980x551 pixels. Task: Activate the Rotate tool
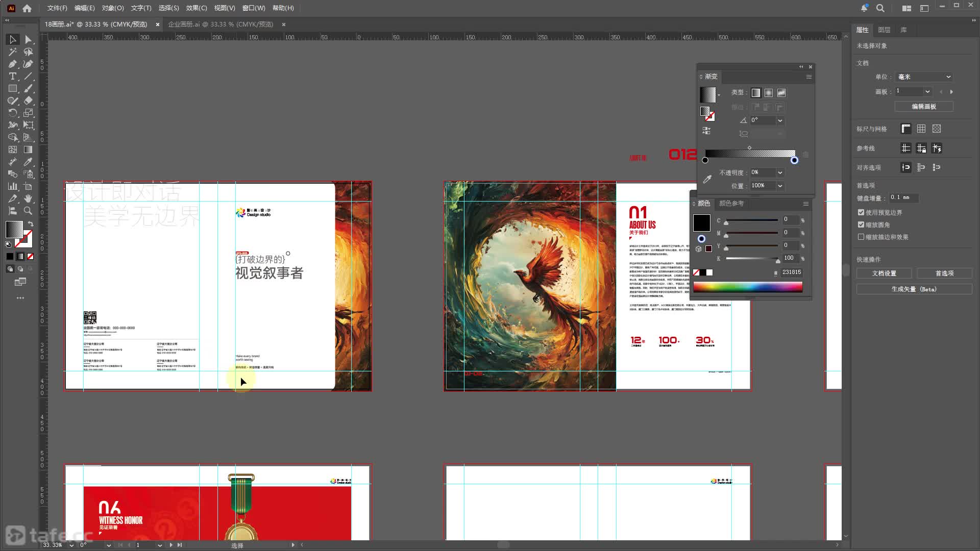[13, 113]
